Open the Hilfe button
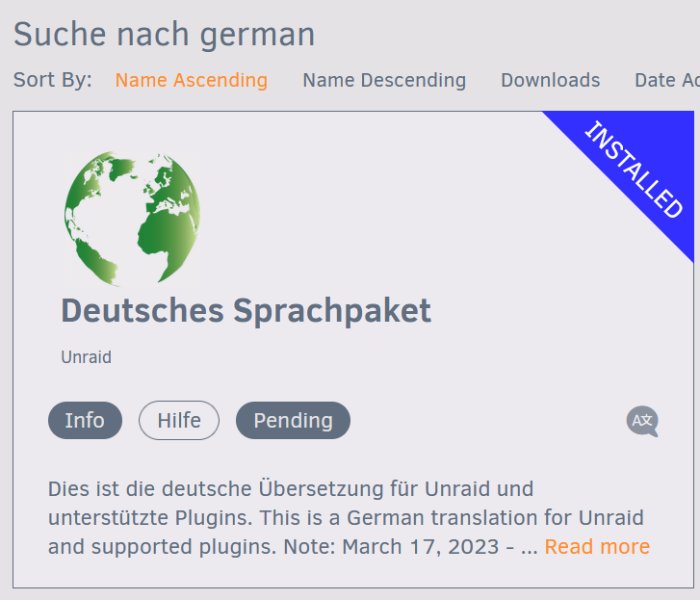This screenshot has width=700, height=600. [x=179, y=421]
